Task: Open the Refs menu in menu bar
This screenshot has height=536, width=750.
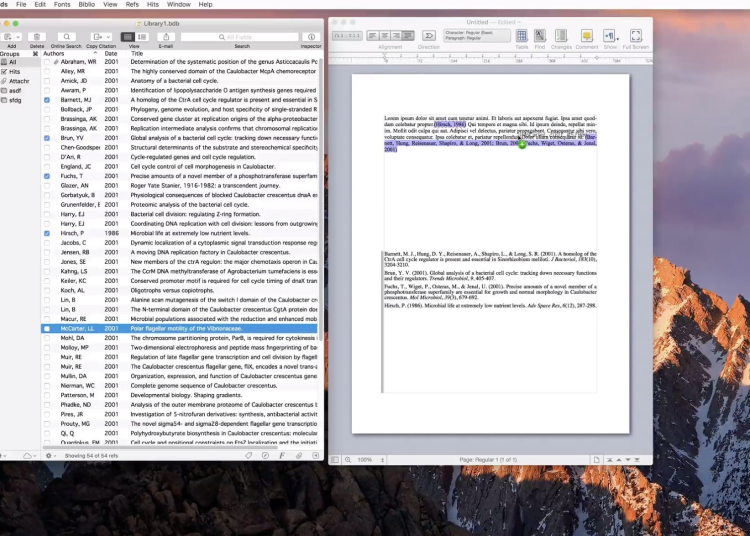Action: point(132,5)
